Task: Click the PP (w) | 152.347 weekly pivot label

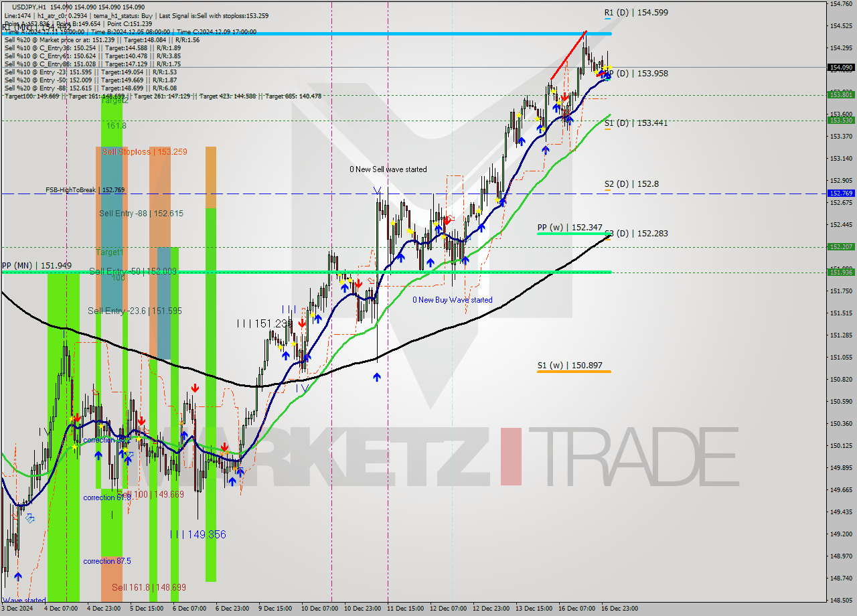Action: [x=570, y=228]
